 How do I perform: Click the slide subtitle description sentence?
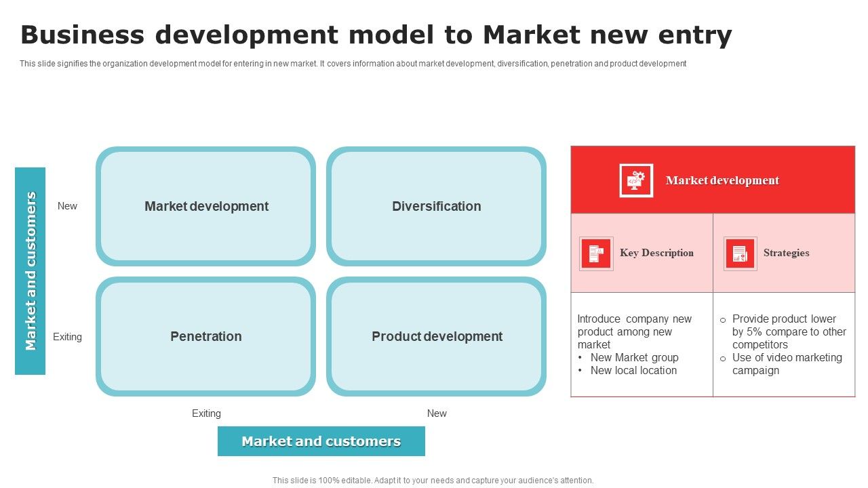click(x=353, y=64)
